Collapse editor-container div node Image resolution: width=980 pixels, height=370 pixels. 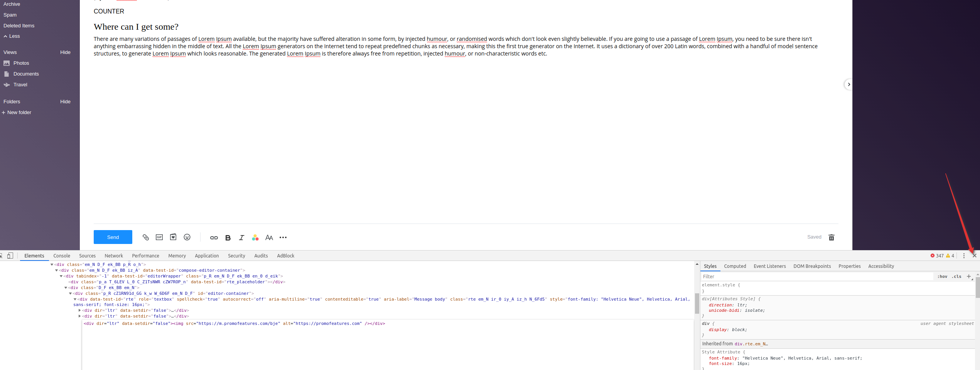tap(70, 294)
